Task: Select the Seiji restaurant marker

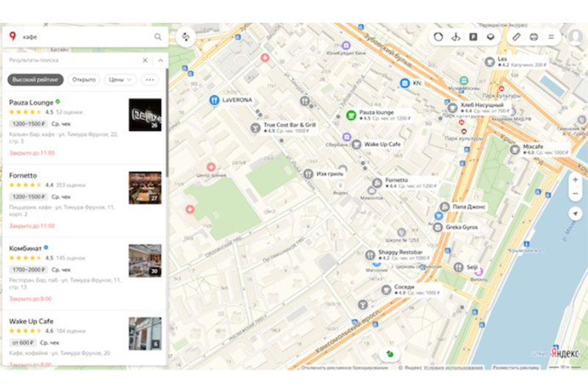Action: (x=458, y=267)
